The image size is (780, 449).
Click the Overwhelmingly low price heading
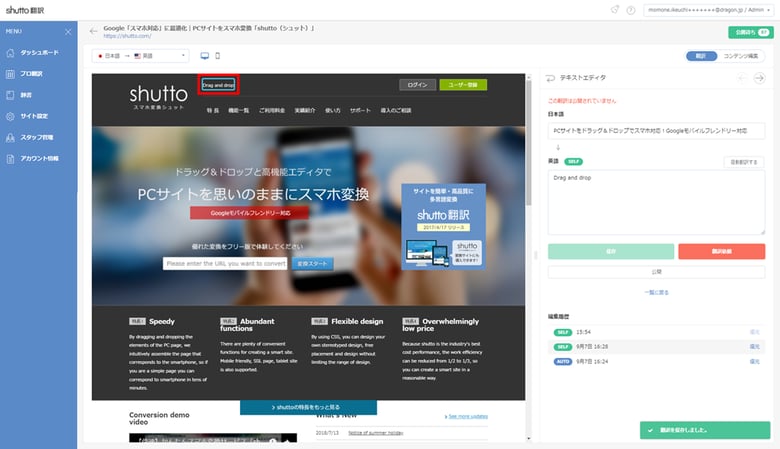[x=441, y=325]
